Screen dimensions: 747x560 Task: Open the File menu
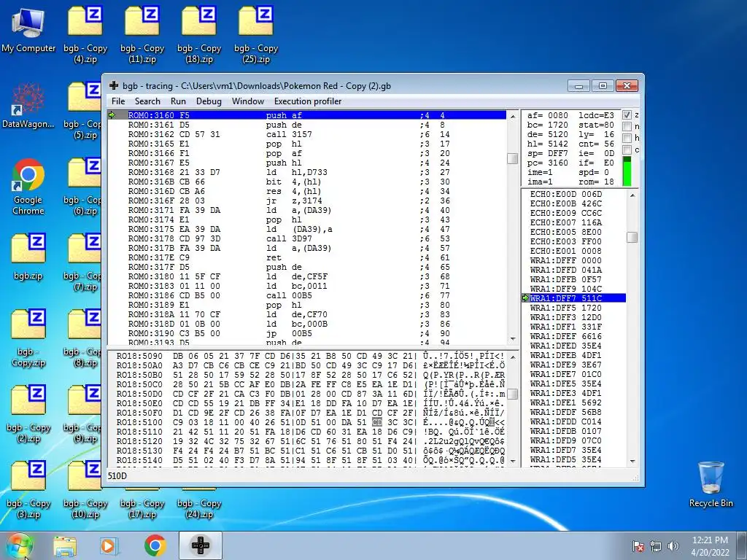(x=118, y=101)
